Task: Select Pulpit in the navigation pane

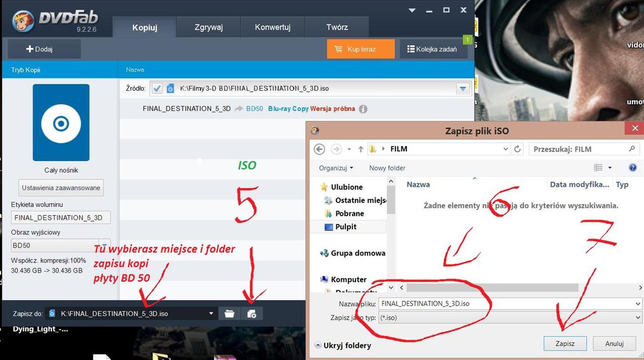Action: coord(341,227)
